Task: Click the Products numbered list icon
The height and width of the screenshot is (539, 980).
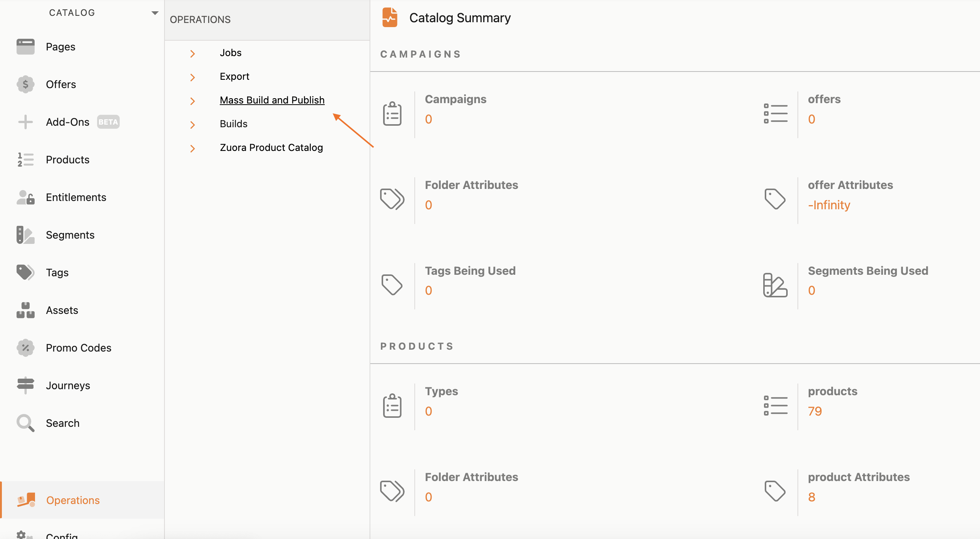Action: [26, 159]
